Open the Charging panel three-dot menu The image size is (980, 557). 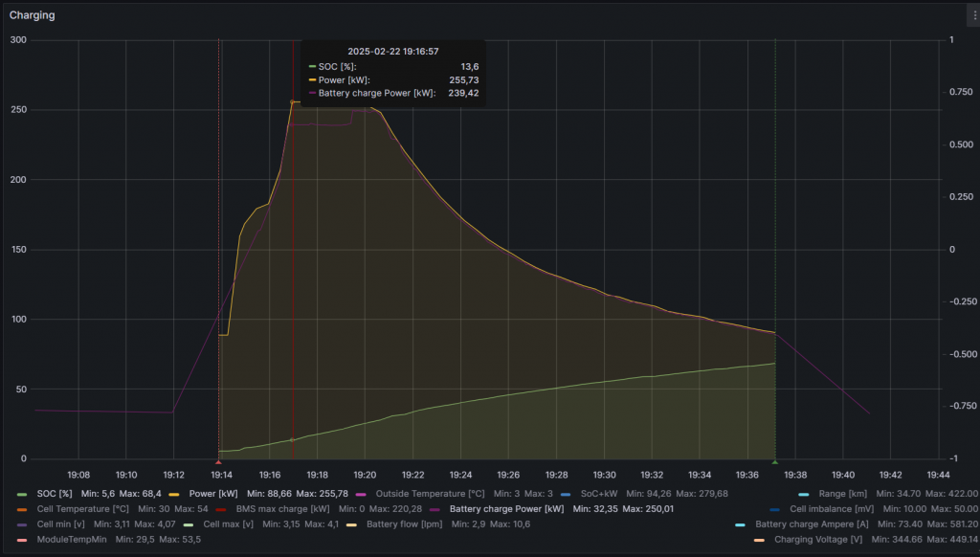tap(974, 15)
